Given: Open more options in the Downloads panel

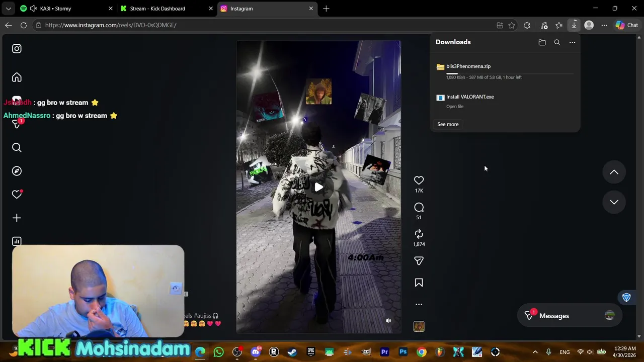Looking at the screenshot, I should pyautogui.click(x=572, y=43).
